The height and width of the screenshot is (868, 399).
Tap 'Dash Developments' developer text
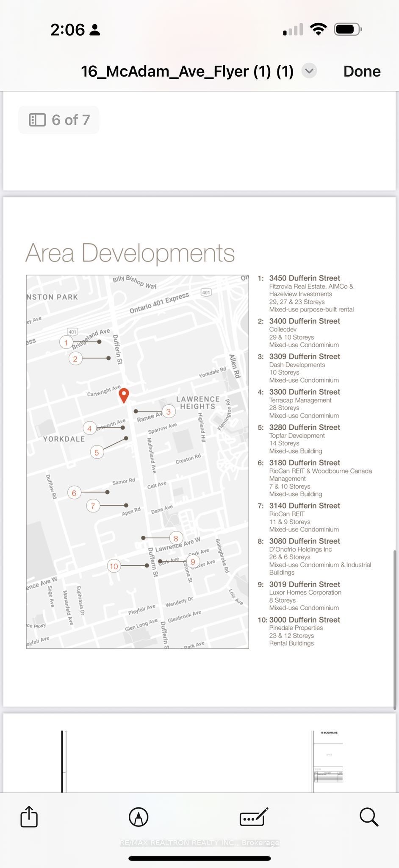(297, 364)
